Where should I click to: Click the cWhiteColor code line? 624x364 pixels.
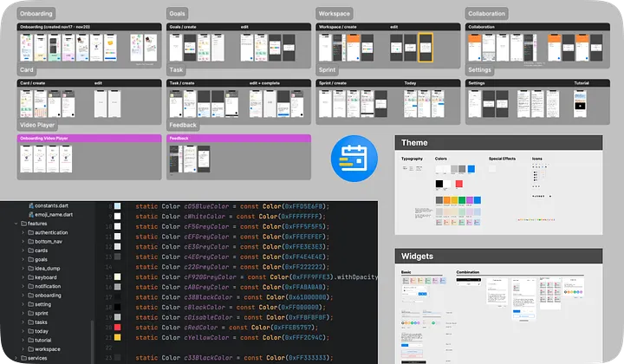(x=231, y=217)
